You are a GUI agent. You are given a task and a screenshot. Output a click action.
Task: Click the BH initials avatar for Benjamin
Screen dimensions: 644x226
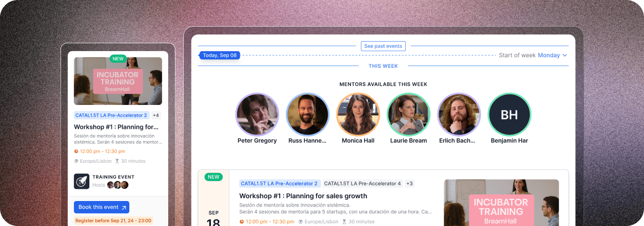click(x=509, y=114)
